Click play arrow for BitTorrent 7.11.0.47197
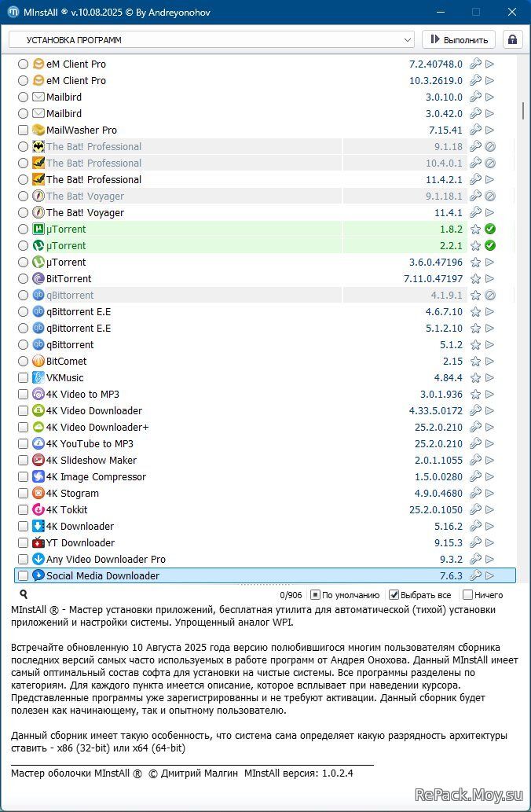The width and height of the screenshot is (531, 812). [x=490, y=278]
